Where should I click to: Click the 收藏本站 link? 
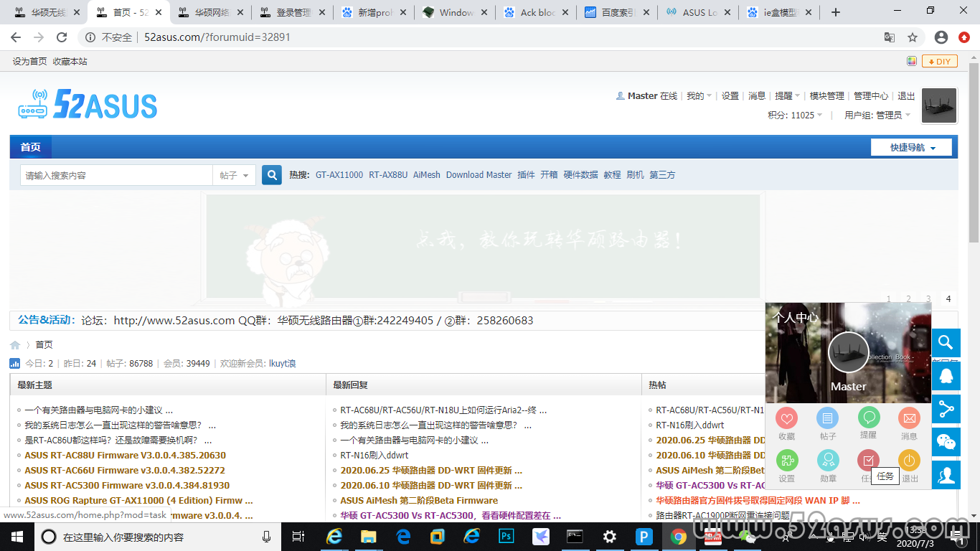[70, 62]
